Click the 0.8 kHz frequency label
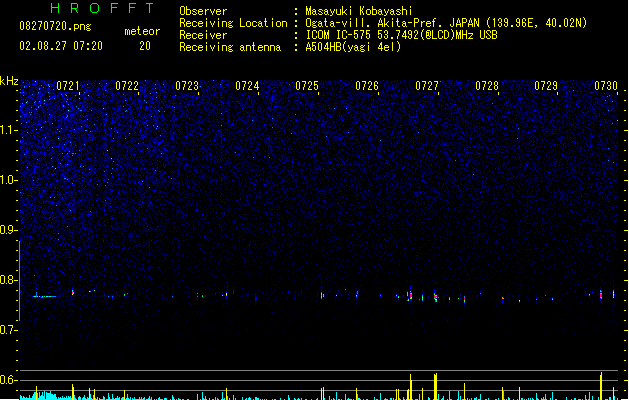This screenshot has width=629, height=400. point(8,280)
